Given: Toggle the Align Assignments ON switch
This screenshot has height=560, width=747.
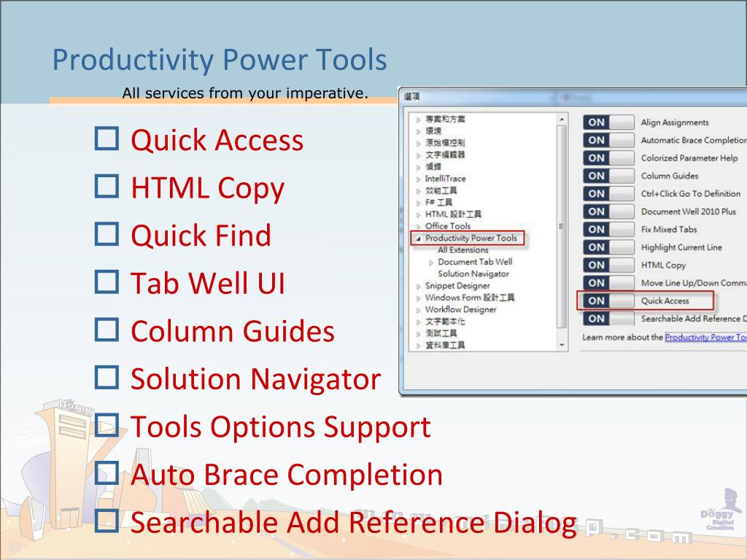Looking at the screenshot, I should coord(608,122).
